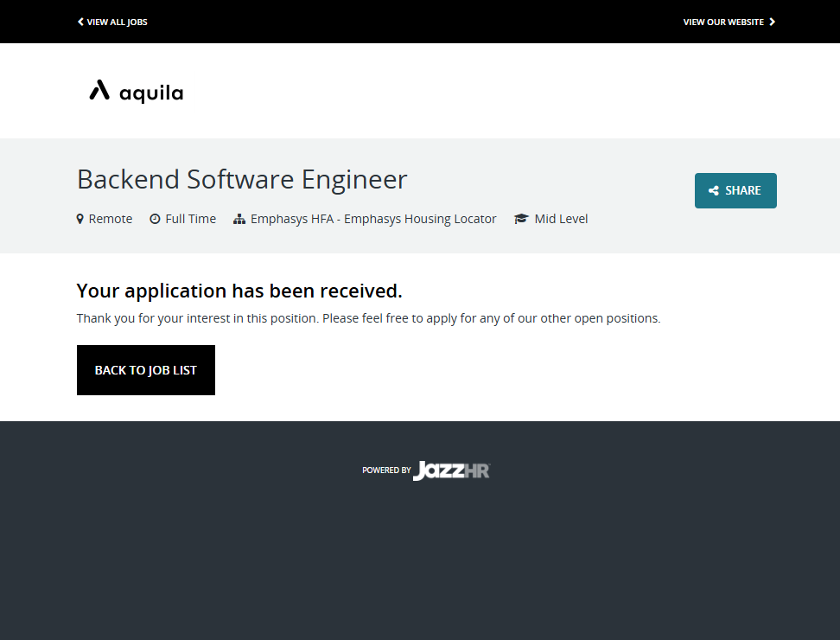Click the clock icon for Full Time
The width and height of the screenshot is (840, 640).
click(x=155, y=220)
